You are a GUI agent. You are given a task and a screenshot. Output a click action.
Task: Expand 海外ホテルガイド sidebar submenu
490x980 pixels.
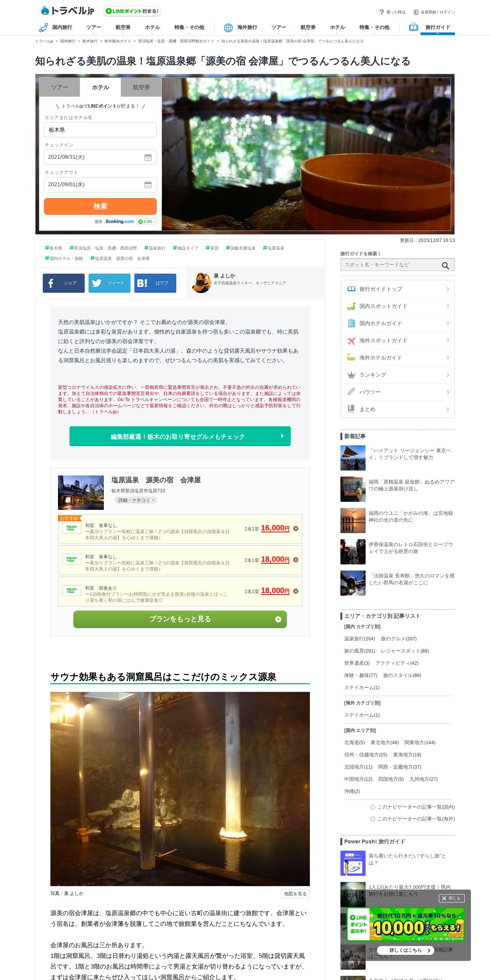tap(448, 358)
